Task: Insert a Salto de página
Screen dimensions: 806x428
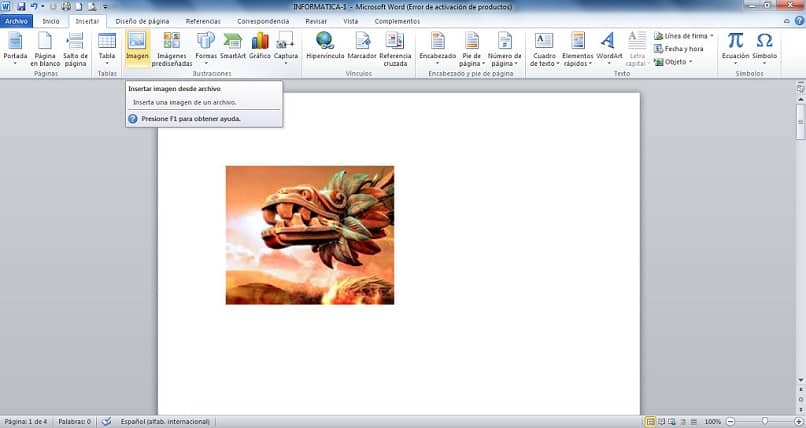Action: 75,49
